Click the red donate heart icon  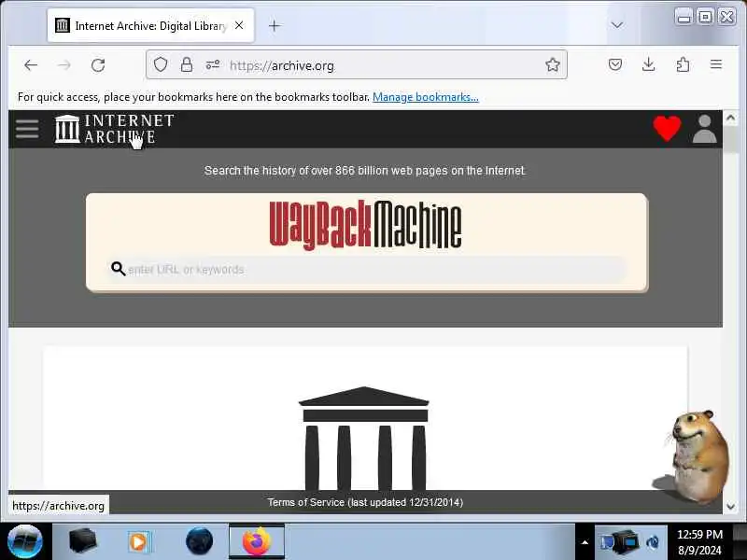(x=667, y=129)
